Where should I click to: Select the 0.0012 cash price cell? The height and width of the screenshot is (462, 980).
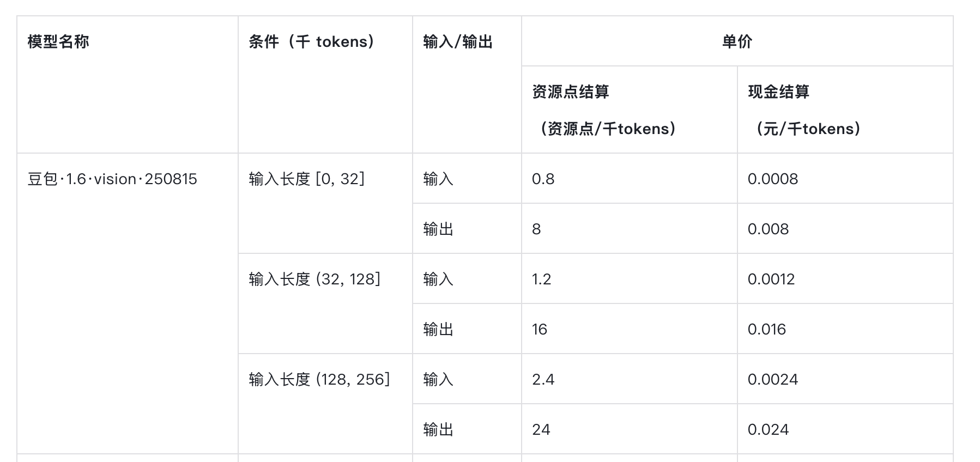[x=771, y=279]
